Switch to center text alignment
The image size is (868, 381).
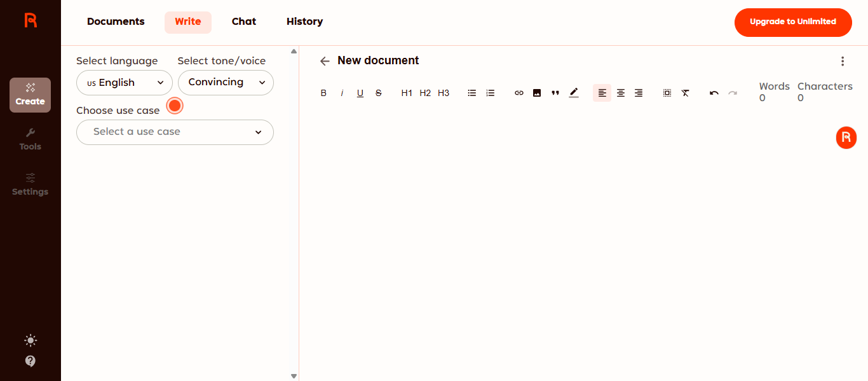[621, 93]
